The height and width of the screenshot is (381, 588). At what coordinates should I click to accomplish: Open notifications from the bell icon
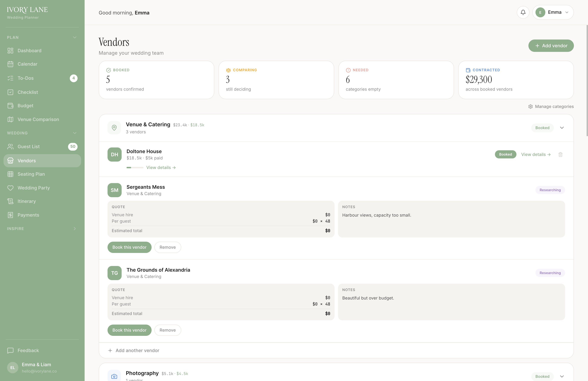pyautogui.click(x=523, y=12)
